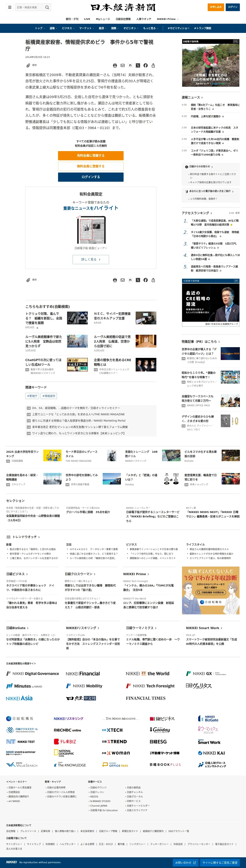Open the 朝刊・夕刊 menu item
Image resolution: width=246 pixels, height=868 pixels.
(72, 19)
